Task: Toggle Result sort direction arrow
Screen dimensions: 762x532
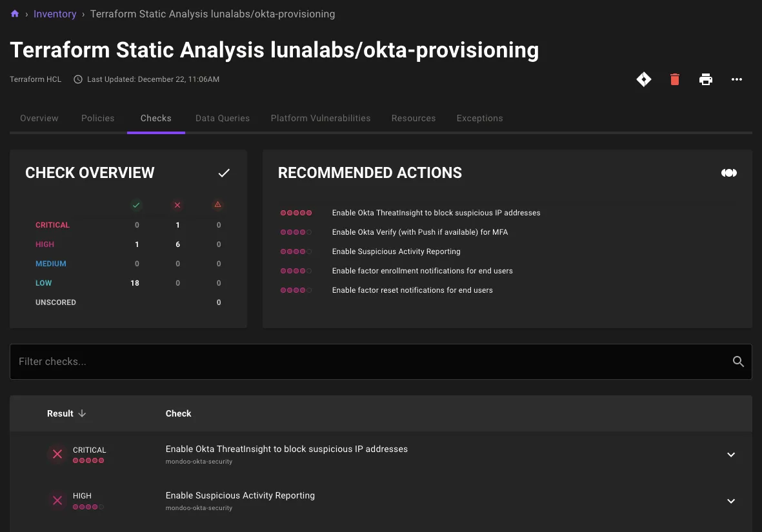Action: pyautogui.click(x=82, y=413)
